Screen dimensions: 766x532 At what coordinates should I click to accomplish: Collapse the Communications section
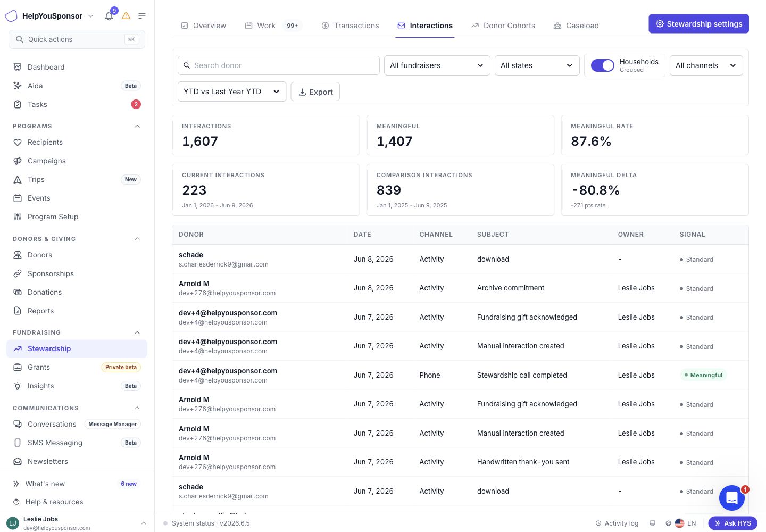[x=137, y=408]
